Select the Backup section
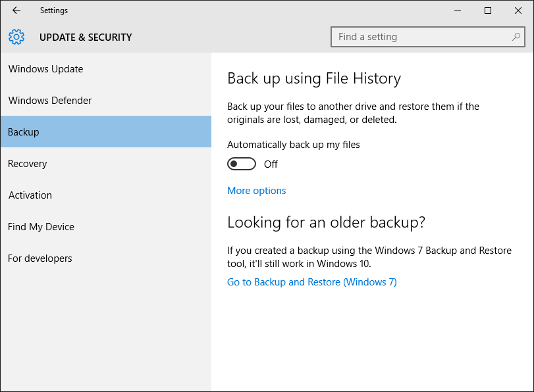 coord(23,132)
